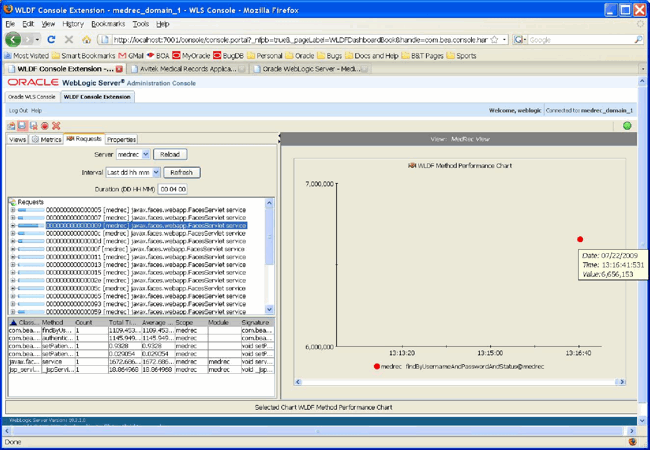Go to the Firefox home page icon

[x=86, y=40]
